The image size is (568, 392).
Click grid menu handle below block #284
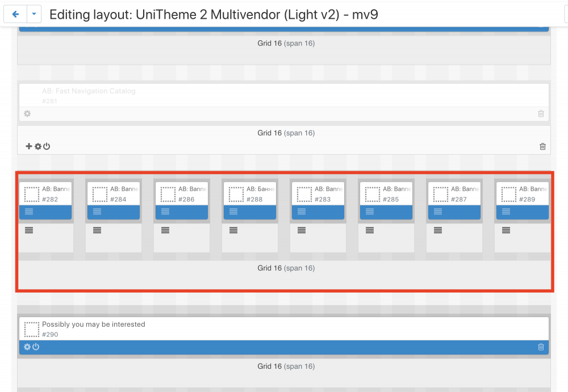tap(97, 230)
